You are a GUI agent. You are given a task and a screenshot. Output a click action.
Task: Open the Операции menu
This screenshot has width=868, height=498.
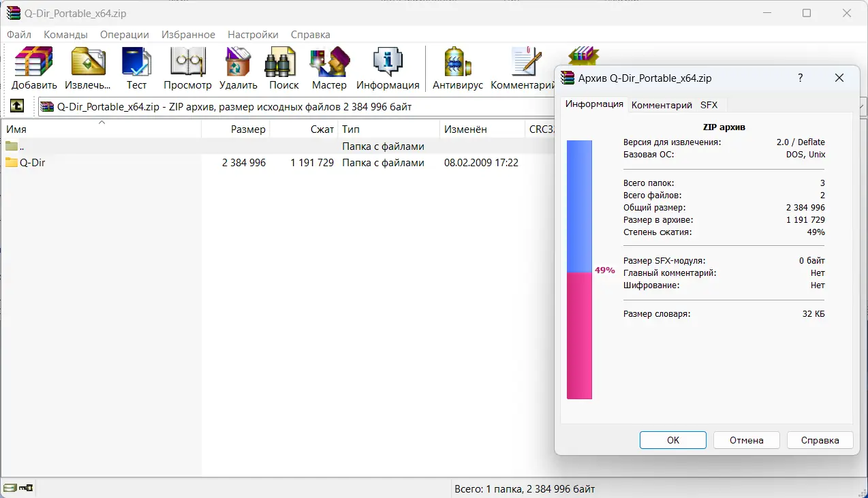[x=125, y=34]
